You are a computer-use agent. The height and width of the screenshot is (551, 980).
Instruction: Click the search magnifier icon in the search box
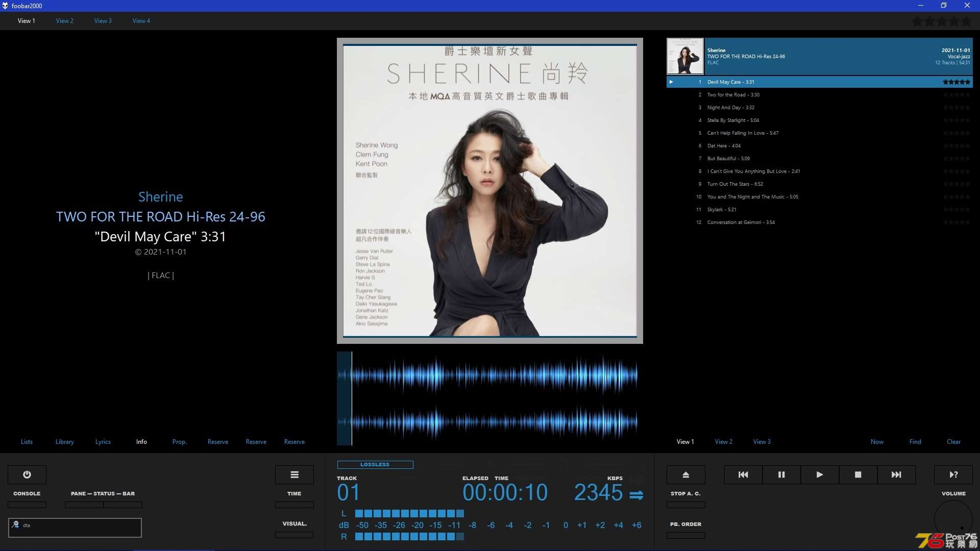click(x=15, y=524)
